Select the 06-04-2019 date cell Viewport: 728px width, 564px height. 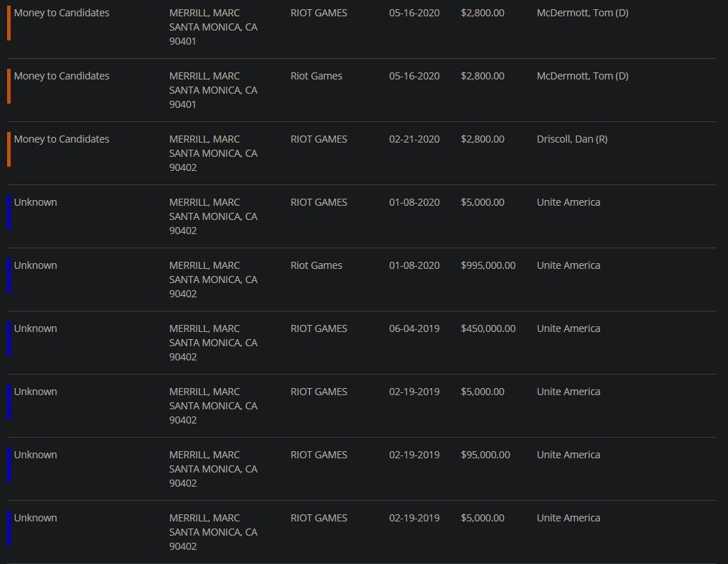click(414, 328)
